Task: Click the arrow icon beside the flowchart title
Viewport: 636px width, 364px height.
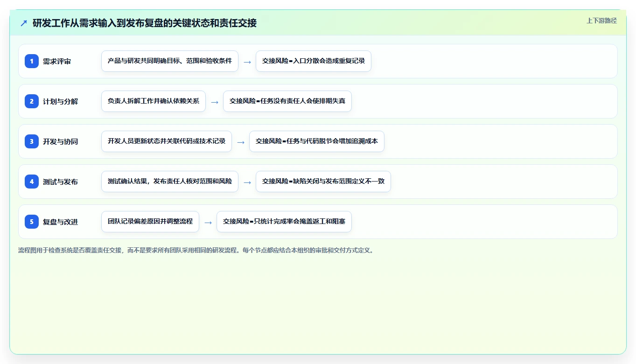Action: 24,23
